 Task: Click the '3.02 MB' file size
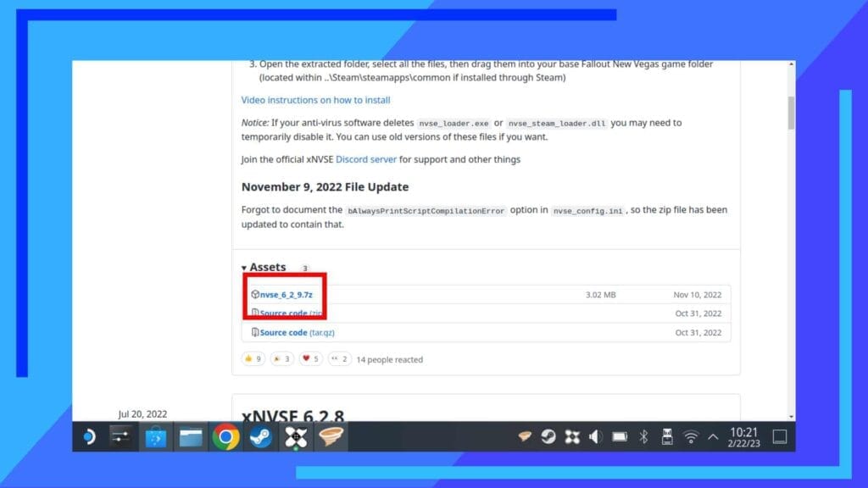(601, 295)
